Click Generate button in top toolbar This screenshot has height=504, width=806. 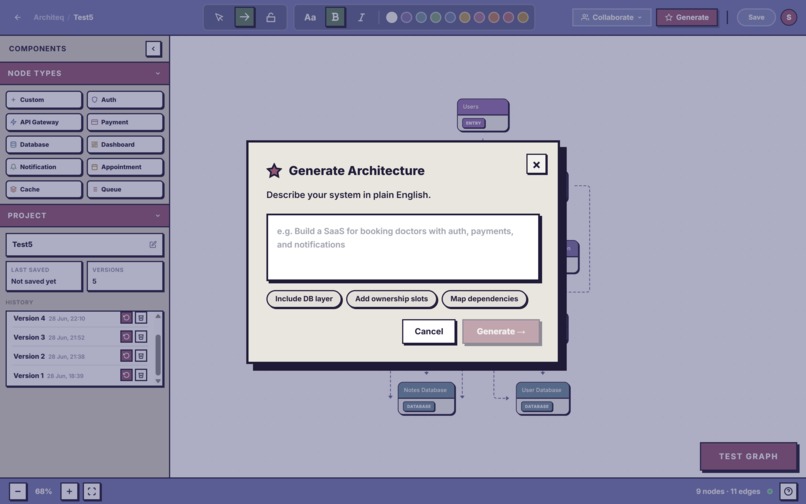coord(687,17)
